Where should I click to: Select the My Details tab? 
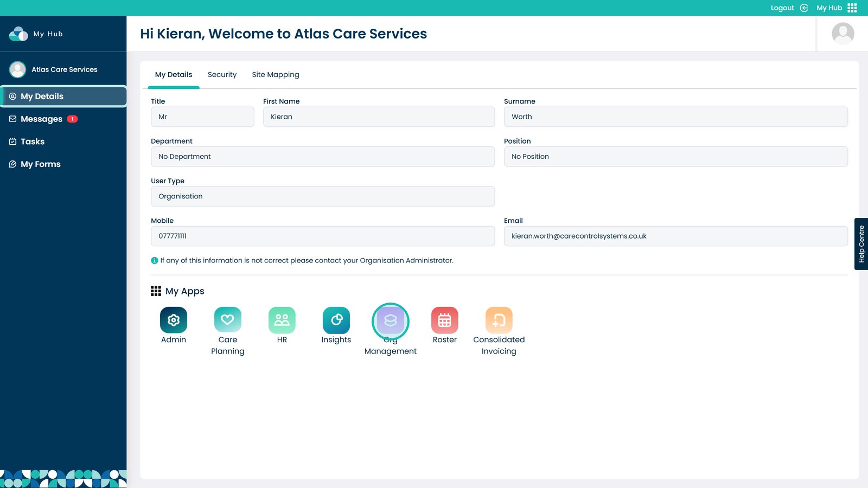pos(174,75)
